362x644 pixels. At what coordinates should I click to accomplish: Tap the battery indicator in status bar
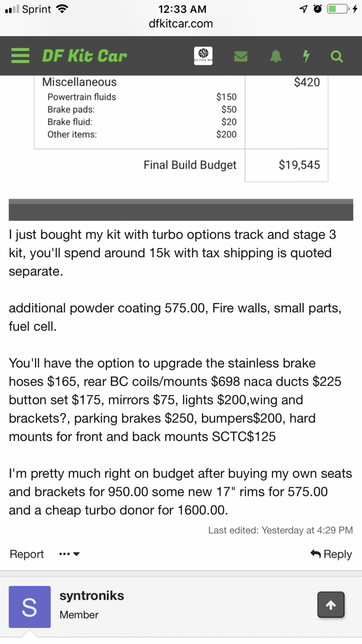pos(338,9)
